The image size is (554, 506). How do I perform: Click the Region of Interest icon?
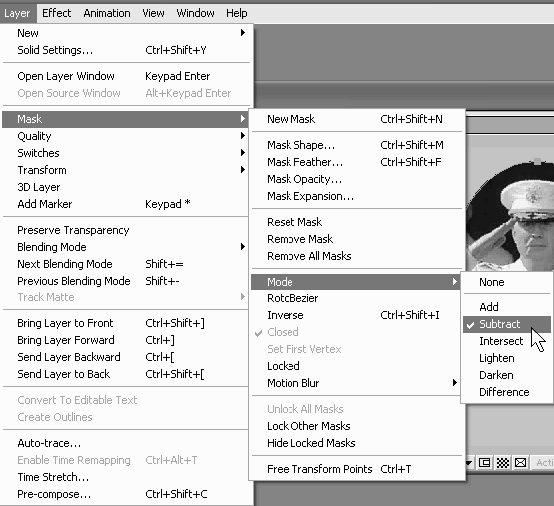(484, 463)
